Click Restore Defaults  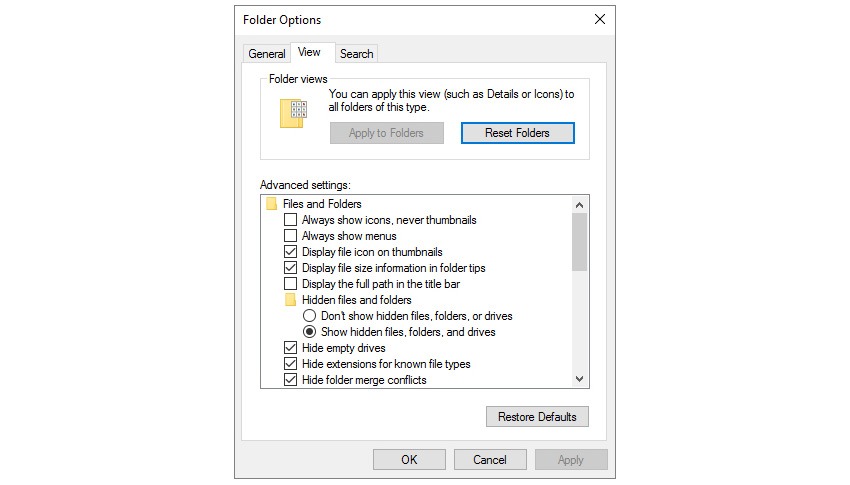(x=537, y=417)
